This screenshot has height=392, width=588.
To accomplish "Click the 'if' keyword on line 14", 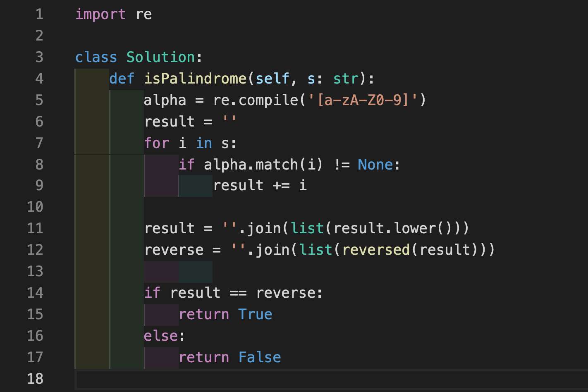I will (x=152, y=293).
